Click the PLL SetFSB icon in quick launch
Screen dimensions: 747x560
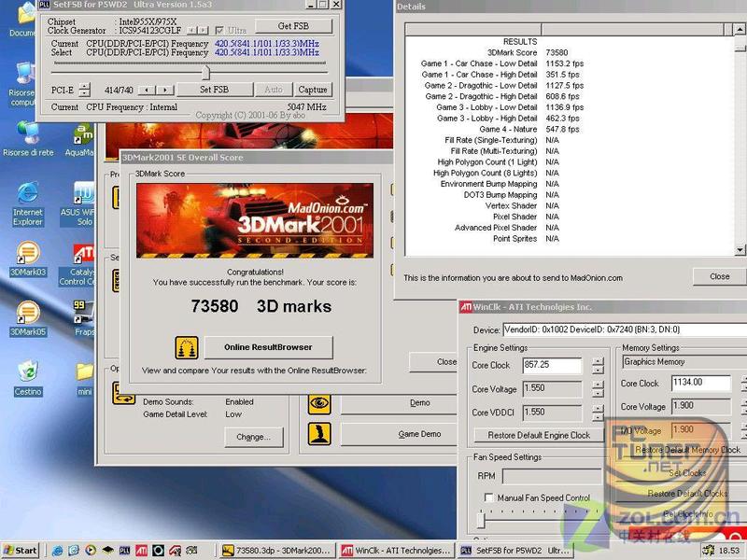pos(124,551)
